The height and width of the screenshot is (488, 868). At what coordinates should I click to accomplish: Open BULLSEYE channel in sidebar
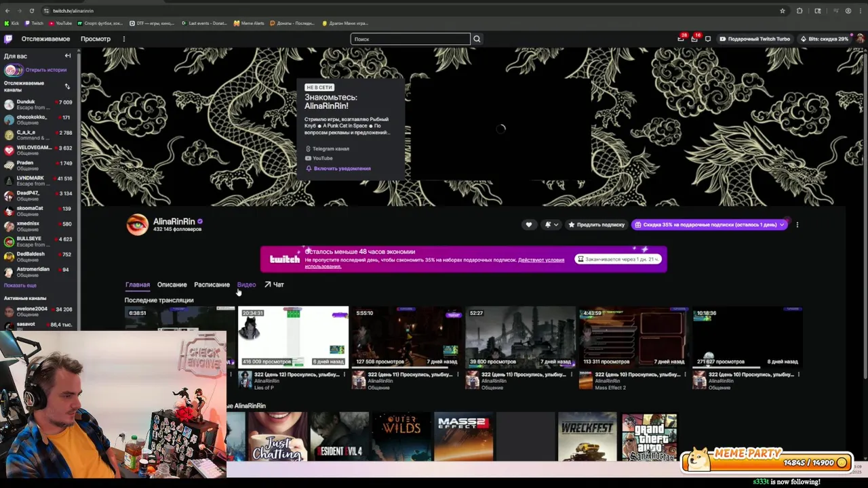pos(38,241)
